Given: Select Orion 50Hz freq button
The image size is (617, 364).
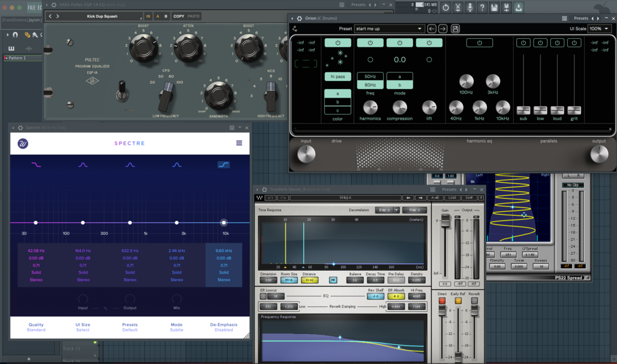Looking at the screenshot, I should click(x=370, y=76).
